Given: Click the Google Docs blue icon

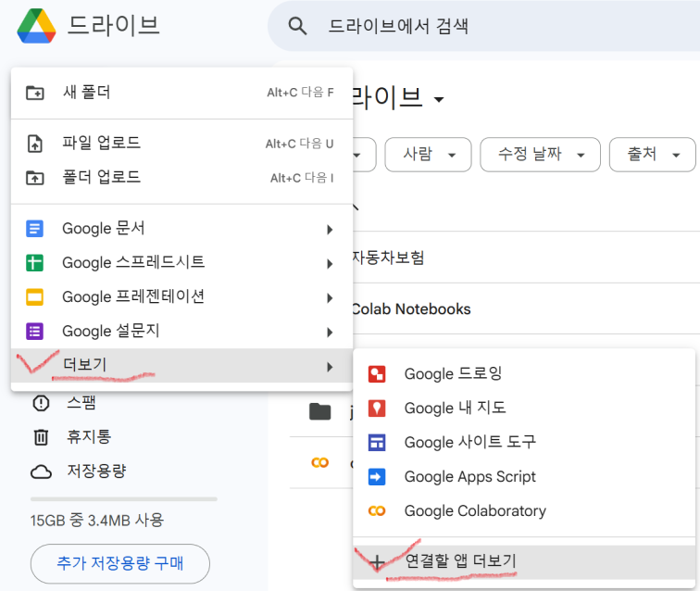Looking at the screenshot, I should (x=35, y=229).
